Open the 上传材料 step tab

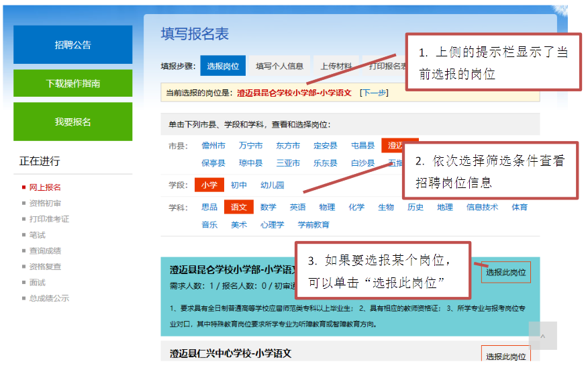pos(336,66)
